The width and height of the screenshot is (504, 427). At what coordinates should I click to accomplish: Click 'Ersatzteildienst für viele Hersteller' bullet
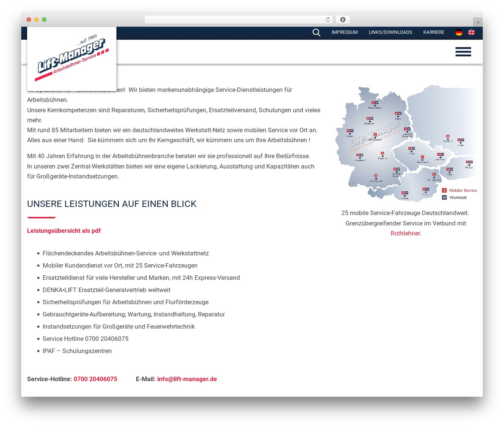click(x=141, y=278)
